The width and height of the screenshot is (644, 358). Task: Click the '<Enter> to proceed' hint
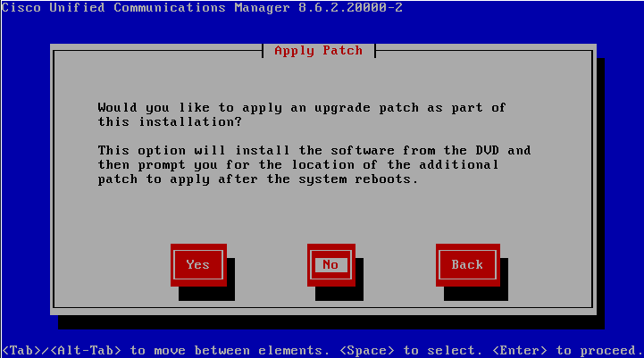[x=567, y=351]
